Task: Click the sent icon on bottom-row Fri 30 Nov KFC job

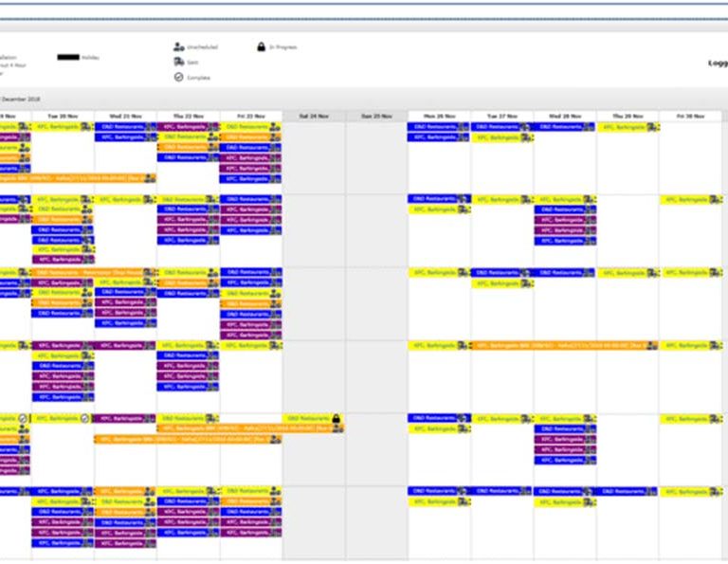Action: coord(716,491)
